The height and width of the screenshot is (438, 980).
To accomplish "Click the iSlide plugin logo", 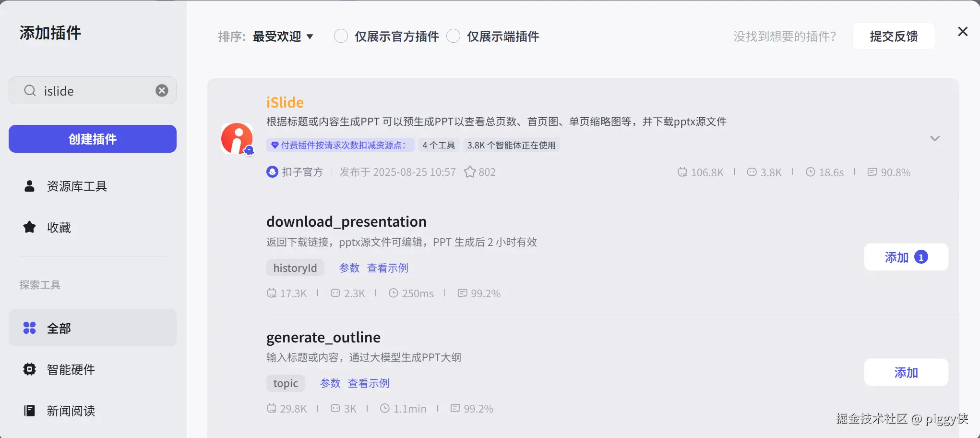I will pos(237,139).
